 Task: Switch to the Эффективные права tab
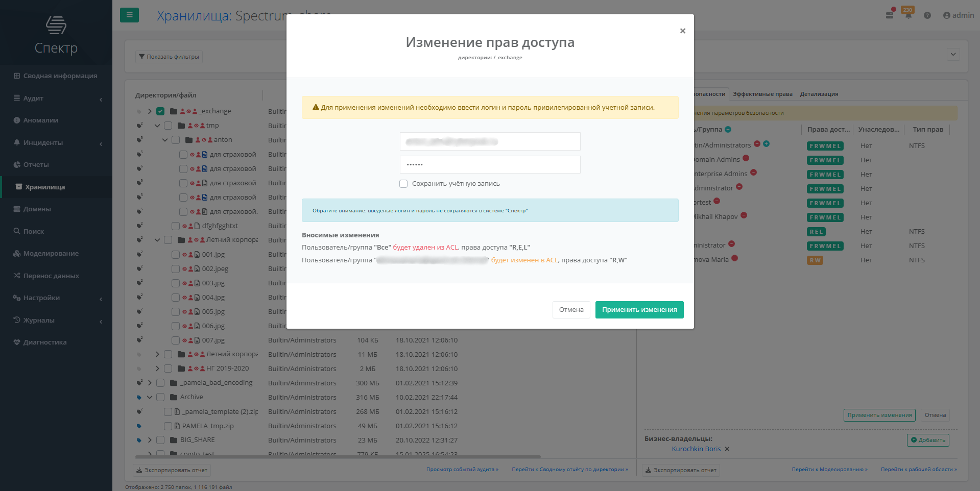762,94
